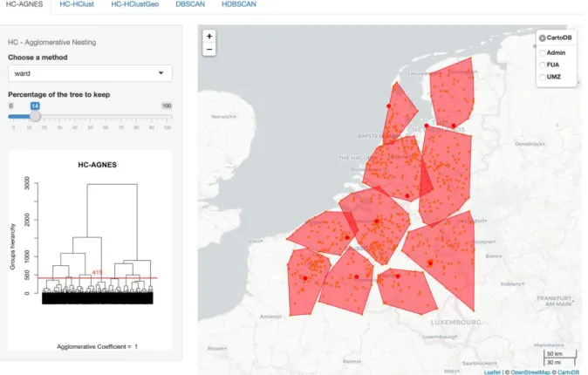
Task: Open the ward method dropdown
Action: tap(90, 73)
